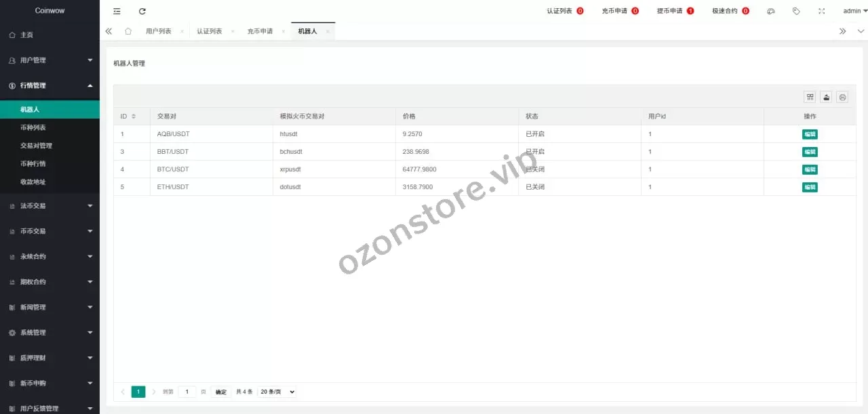Click the table export icon
Image resolution: width=868 pixels, height=414 pixels.
click(x=826, y=97)
